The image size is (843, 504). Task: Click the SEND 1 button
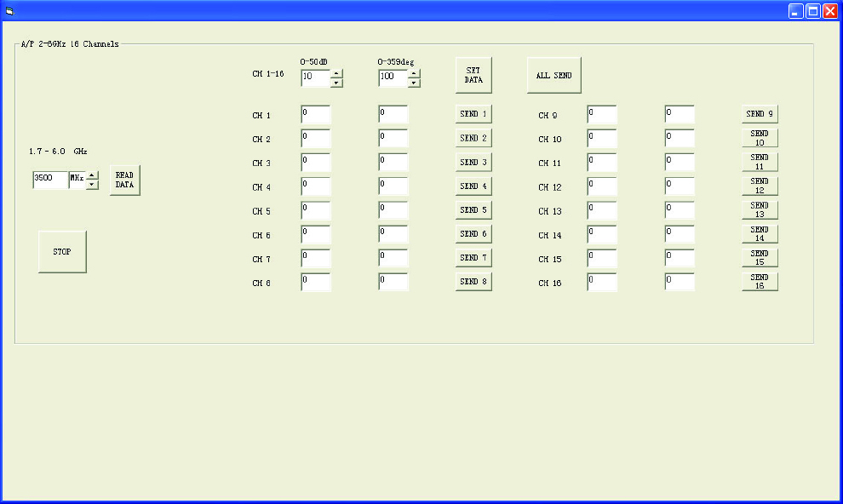(473, 114)
